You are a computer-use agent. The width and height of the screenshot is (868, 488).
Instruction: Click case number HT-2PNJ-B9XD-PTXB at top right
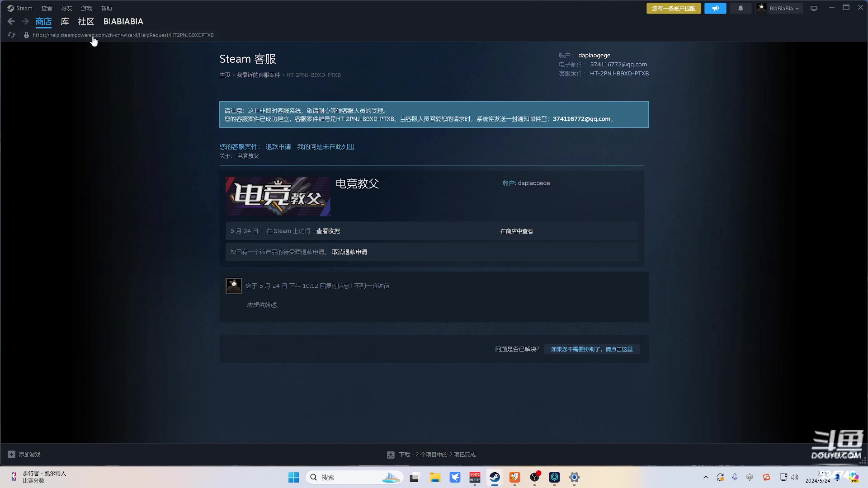pos(619,74)
